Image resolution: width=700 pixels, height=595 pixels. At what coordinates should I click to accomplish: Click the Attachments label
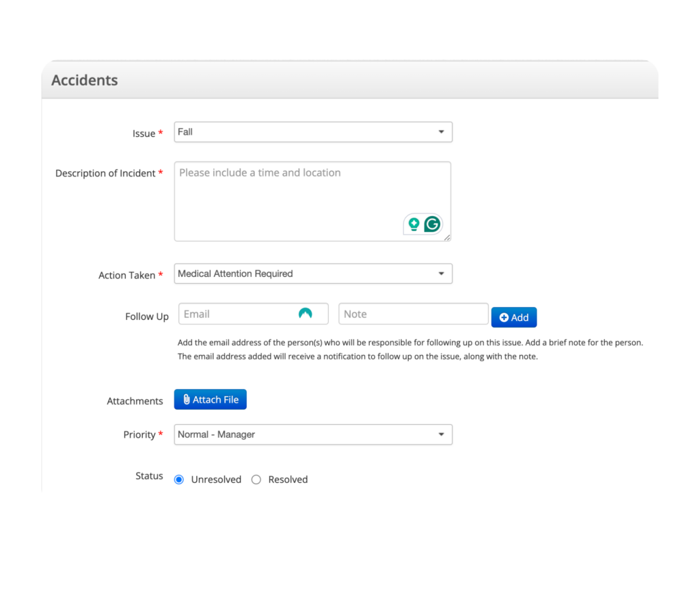point(135,401)
